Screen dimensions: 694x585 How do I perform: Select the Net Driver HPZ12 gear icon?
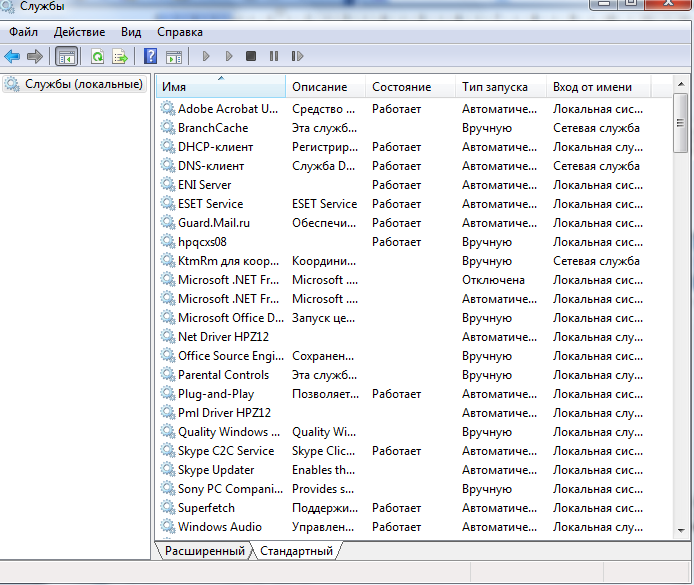pos(168,337)
